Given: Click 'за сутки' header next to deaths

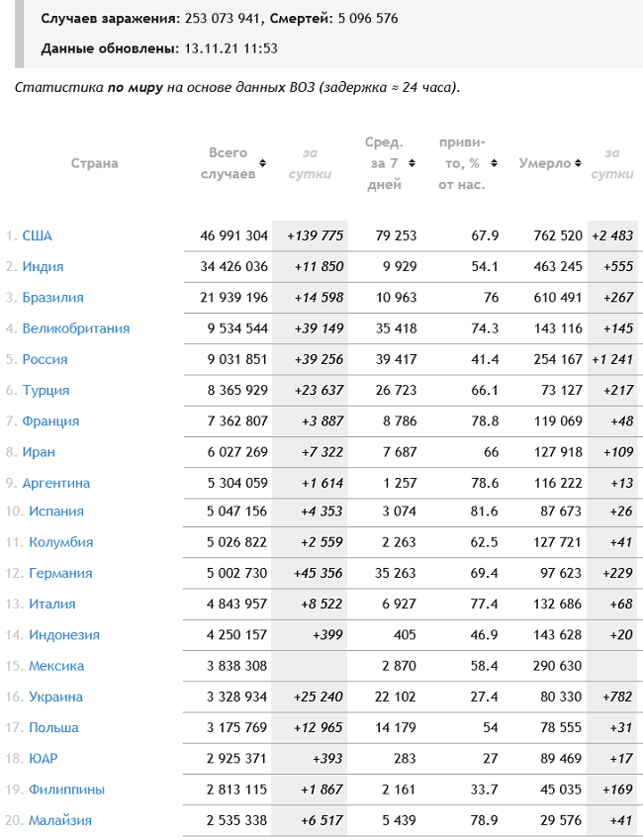Looking at the screenshot, I should point(612,163).
